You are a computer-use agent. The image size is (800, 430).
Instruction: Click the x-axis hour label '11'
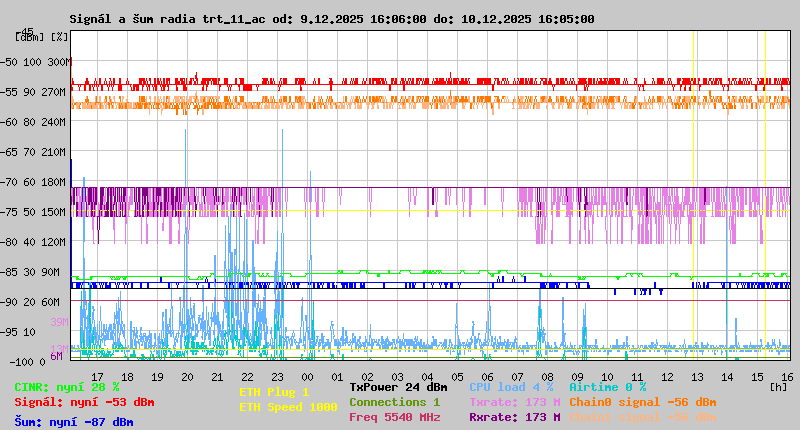pyautogui.click(x=637, y=377)
